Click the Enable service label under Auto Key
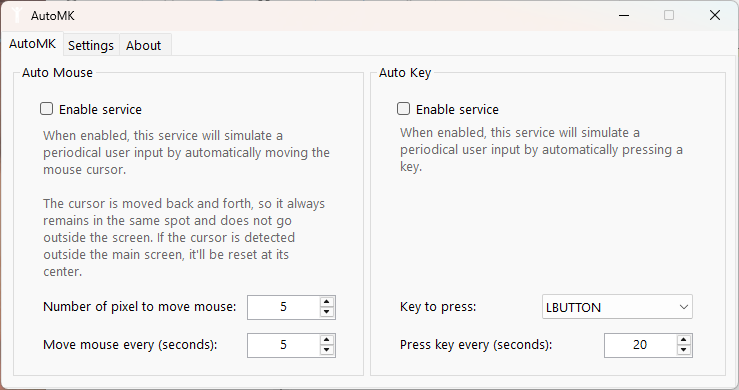This screenshot has width=739, height=390. (x=457, y=109)
